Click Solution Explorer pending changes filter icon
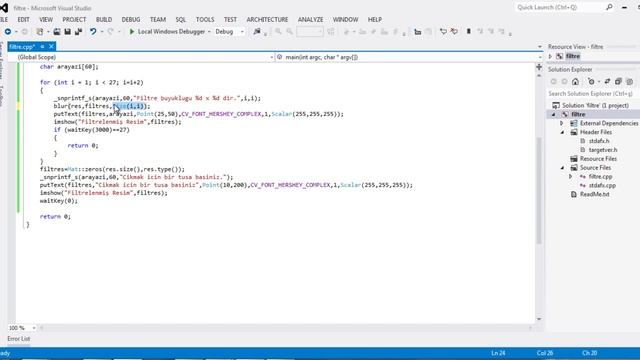This screenshot has width=640, height=360. [591, 82]
